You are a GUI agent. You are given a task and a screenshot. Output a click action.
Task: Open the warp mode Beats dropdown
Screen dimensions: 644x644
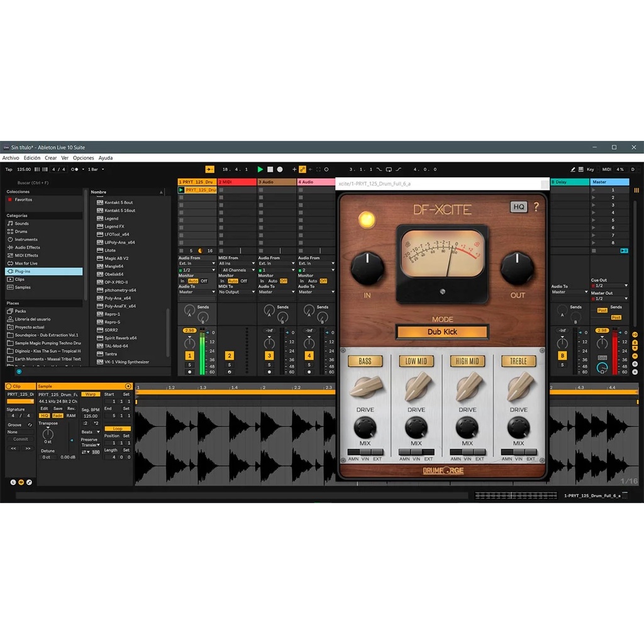tap(91, 432)
